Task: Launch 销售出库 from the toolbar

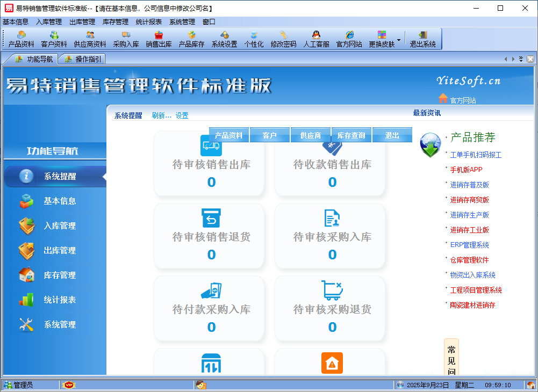Action: point(159,39)
